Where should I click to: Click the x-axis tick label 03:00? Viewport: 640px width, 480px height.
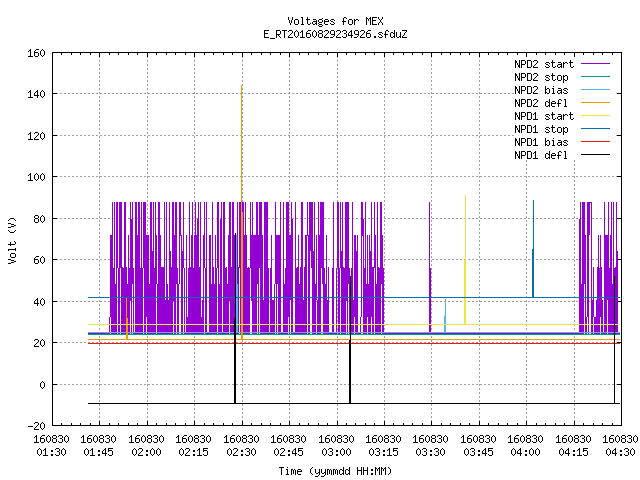336,452
